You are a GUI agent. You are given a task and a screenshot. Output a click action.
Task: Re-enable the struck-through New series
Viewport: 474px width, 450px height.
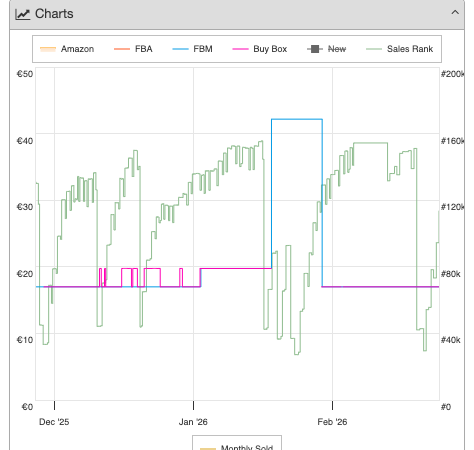(x=326, y=49)
